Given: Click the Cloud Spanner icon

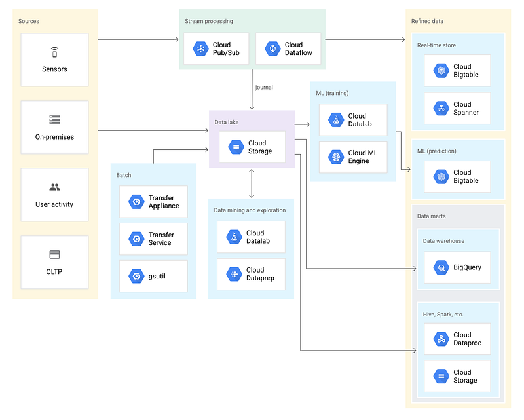Looking at the screenshot, I should 441,108.
